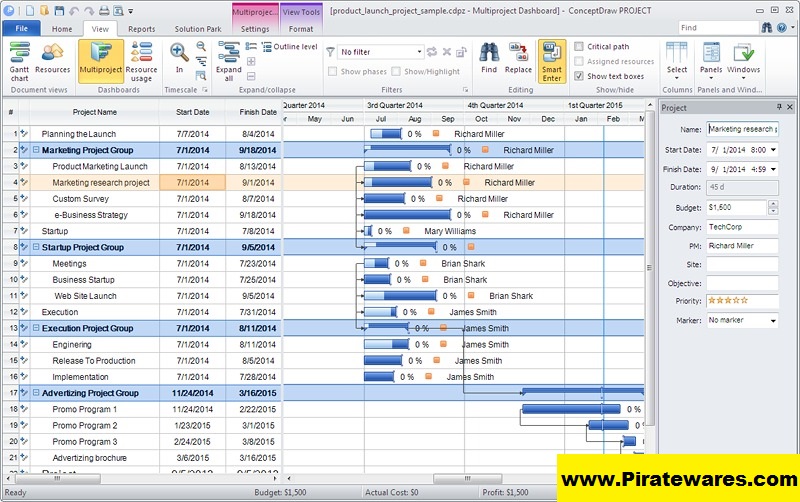This screenshot has height=502, width=800.
Task: Open the No filter dropdown
Action: coord(380,51)
